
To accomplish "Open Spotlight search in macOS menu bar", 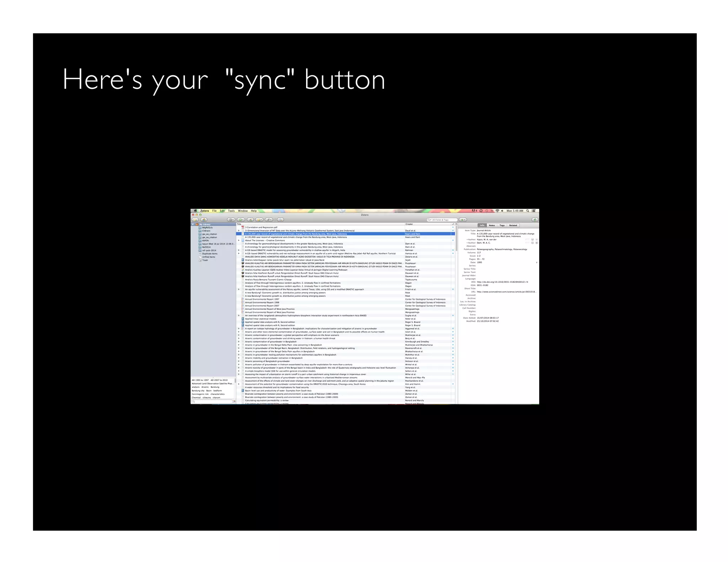I will coord(528,211).
